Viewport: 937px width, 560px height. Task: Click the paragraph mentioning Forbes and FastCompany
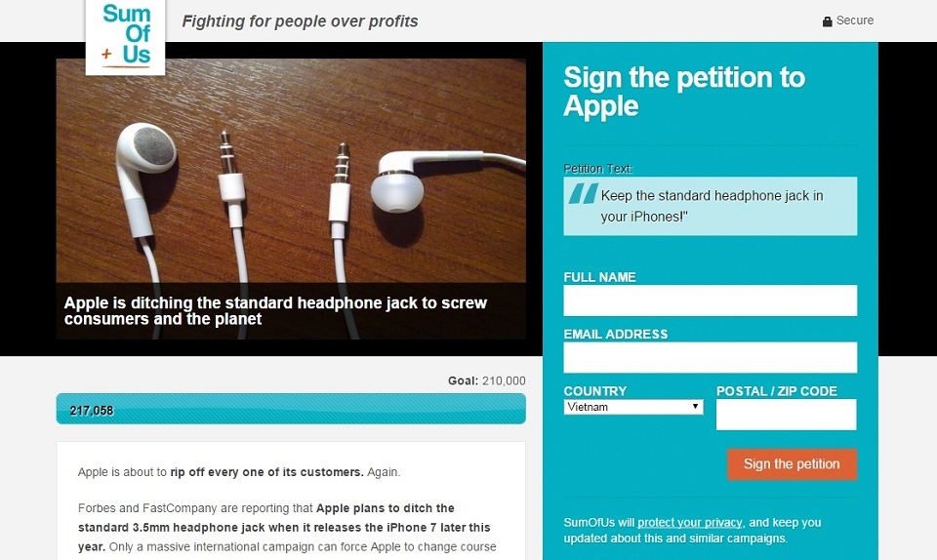click(x=287, y=527)
